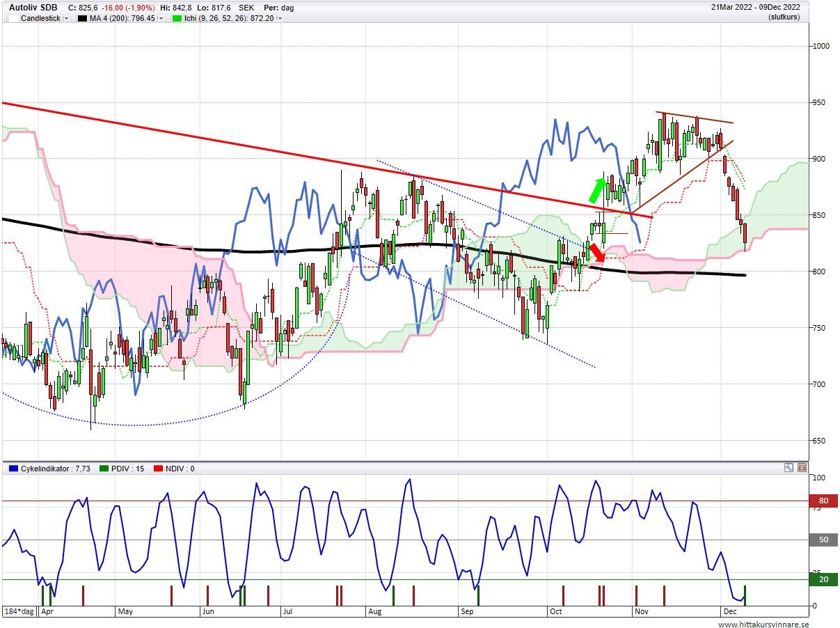Image resolution: width=840 pixels, height=628 pixels.
Task: Click the green Ichi color swatch
Action: [x=177, y=18]
